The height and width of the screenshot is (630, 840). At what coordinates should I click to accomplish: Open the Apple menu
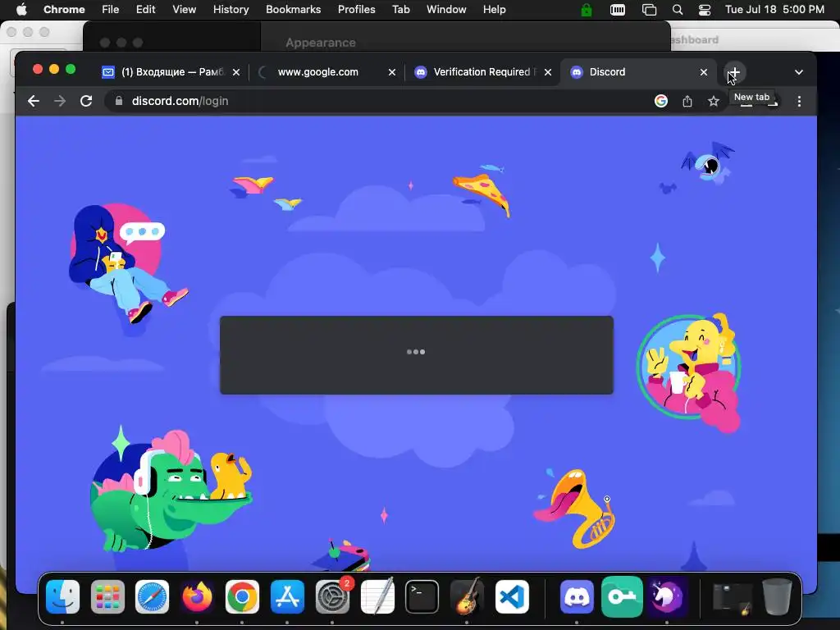click(21, 10)
